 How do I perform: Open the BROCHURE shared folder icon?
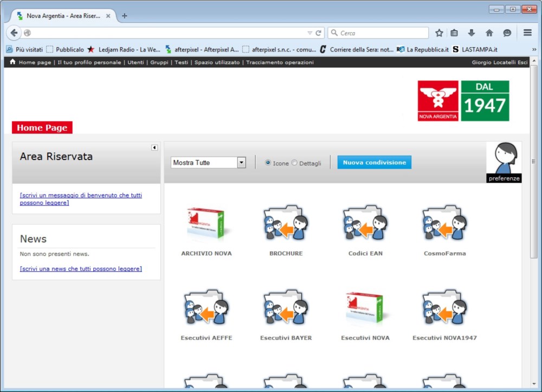click(286, 223)
